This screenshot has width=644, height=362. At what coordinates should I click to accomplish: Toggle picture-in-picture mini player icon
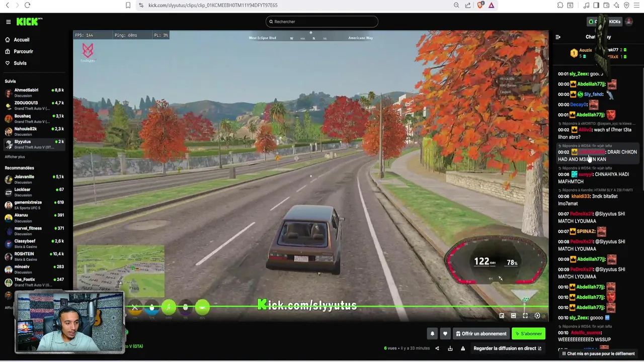point(501,316)
